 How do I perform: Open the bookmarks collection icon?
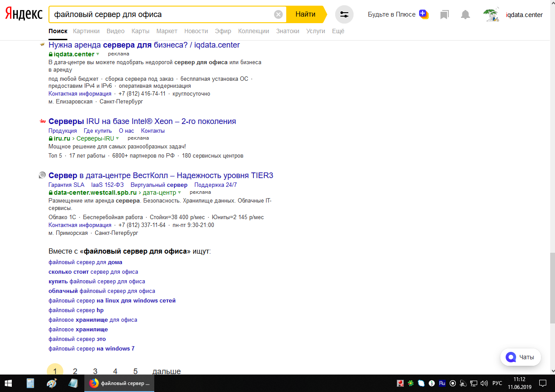point(444,15)
